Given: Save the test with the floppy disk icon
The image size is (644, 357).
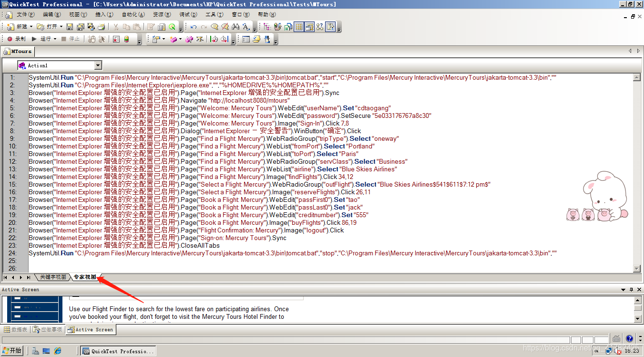Looking at the screenshot, I should [x=70, y=27].
